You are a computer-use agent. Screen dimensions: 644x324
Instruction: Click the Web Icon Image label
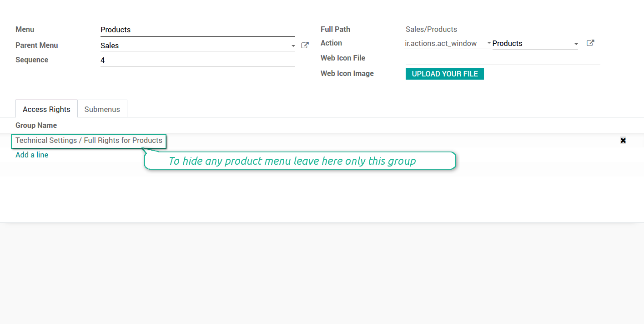click(347, 74)
